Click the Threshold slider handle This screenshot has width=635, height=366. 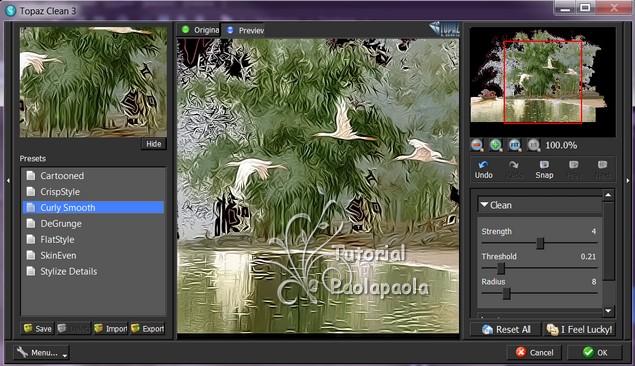[501, 268]
